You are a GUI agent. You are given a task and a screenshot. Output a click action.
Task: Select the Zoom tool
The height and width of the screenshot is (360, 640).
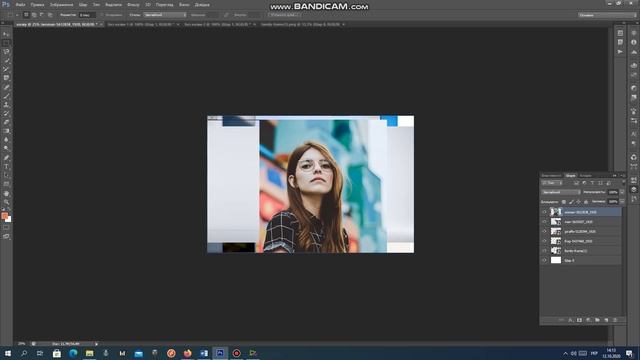6,202
